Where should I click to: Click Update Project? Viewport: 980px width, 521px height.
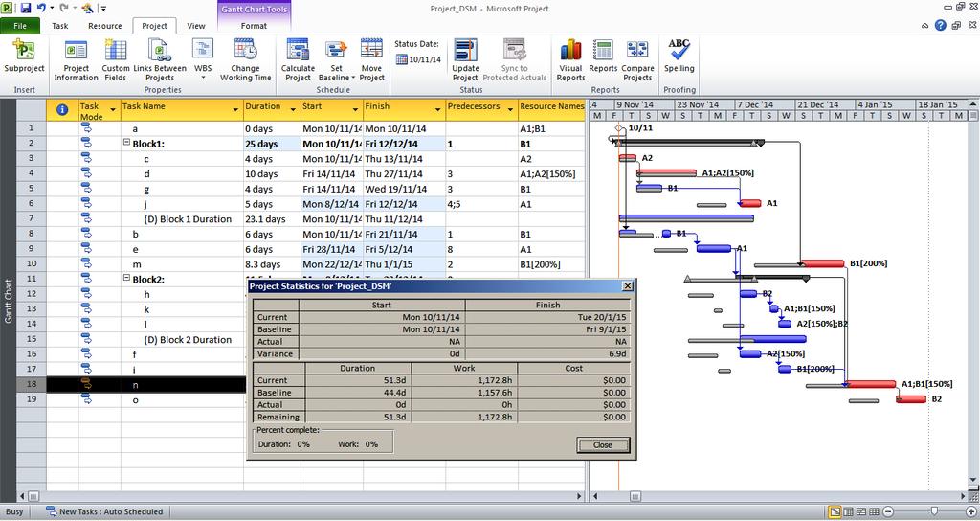[x=465, y=60]
